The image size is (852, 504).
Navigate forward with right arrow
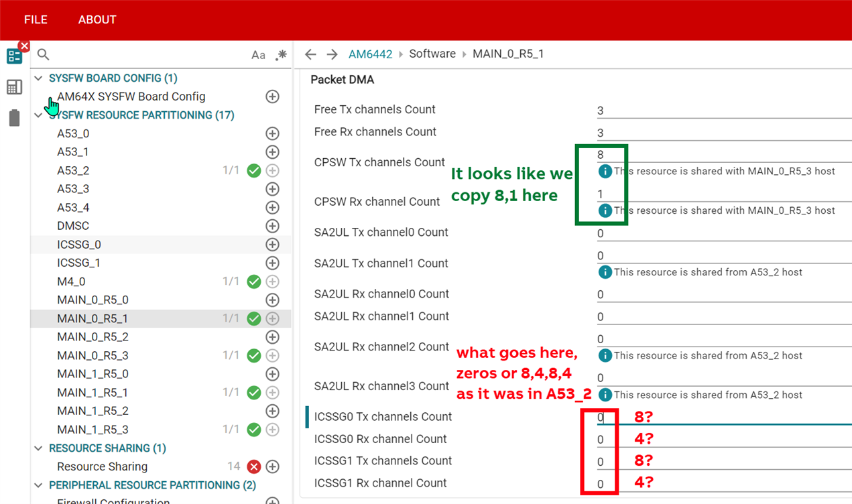332,54
